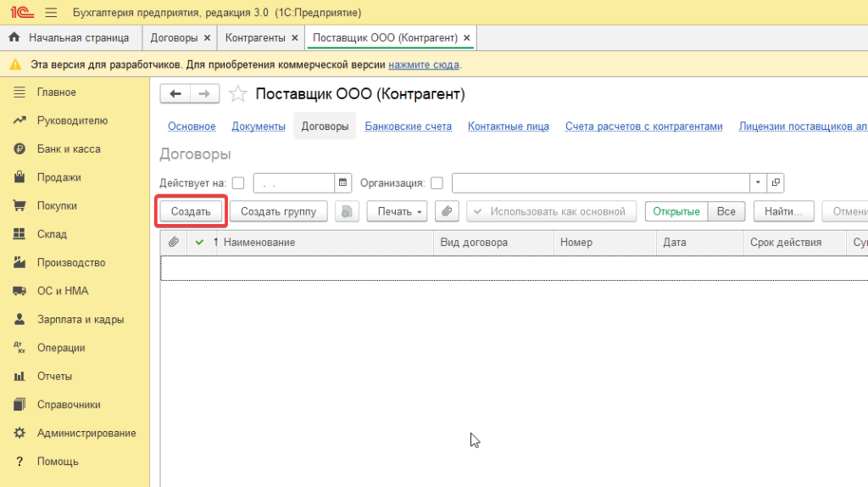
Task: Open the Печать dropdown menu
Action: [397, 211]
